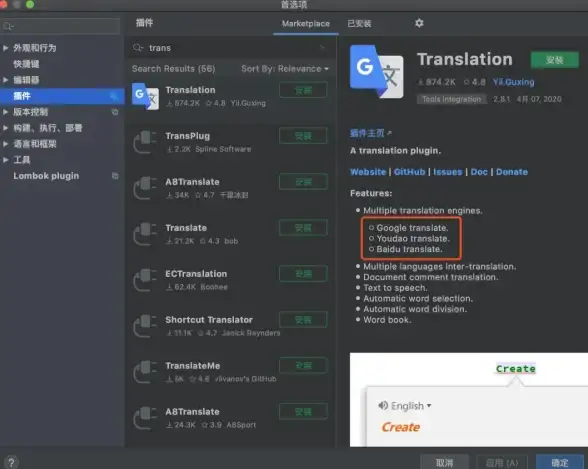The width and height of the screenshot is (588, 469).
Task: Click the project-level icon beside Lombok plugin
Action: click(115, 176)
